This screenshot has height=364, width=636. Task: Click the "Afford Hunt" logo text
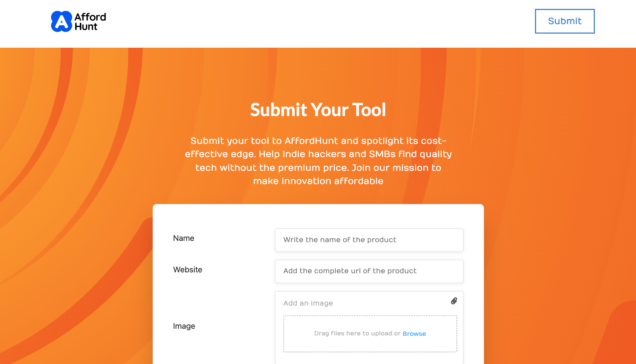(x=90, y=22)
